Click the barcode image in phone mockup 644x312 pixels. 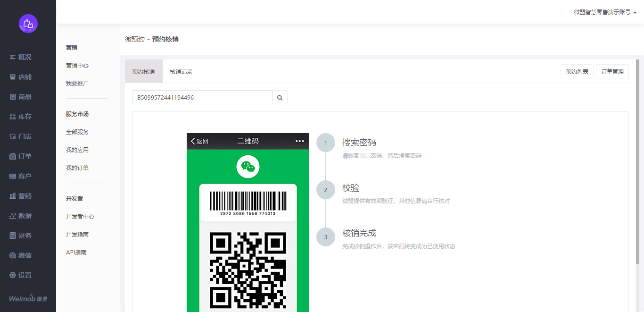(x=248, y=201)
